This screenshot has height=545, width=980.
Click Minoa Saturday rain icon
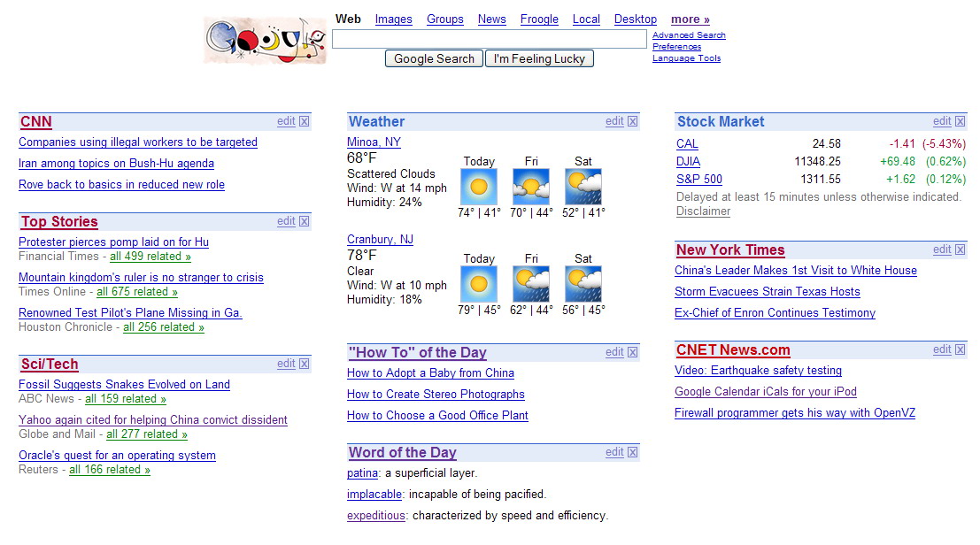click(583, 187)
